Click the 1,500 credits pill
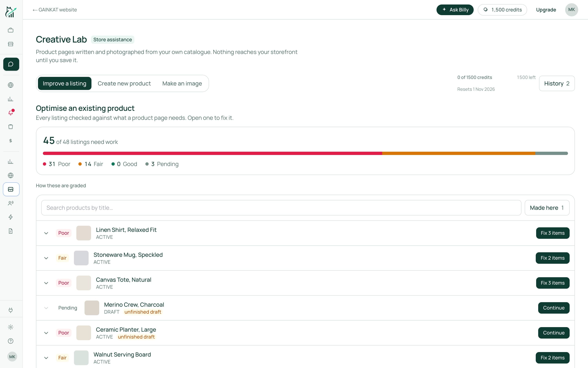 502,10
